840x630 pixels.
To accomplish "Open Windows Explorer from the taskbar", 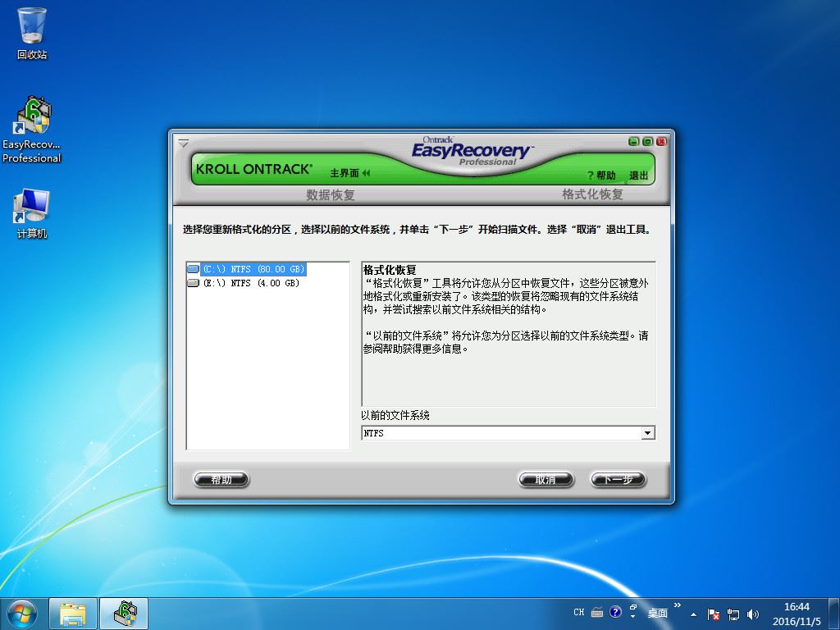I will (73, 614).
